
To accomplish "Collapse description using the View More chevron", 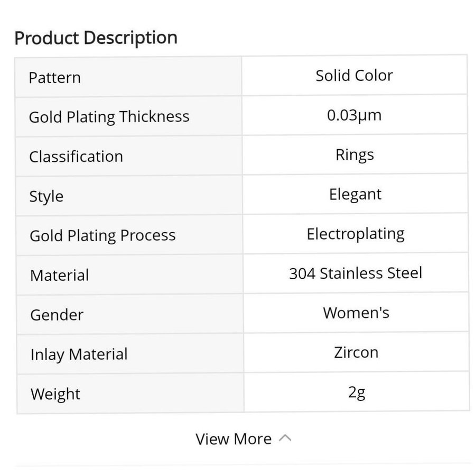I will point(285,438).
